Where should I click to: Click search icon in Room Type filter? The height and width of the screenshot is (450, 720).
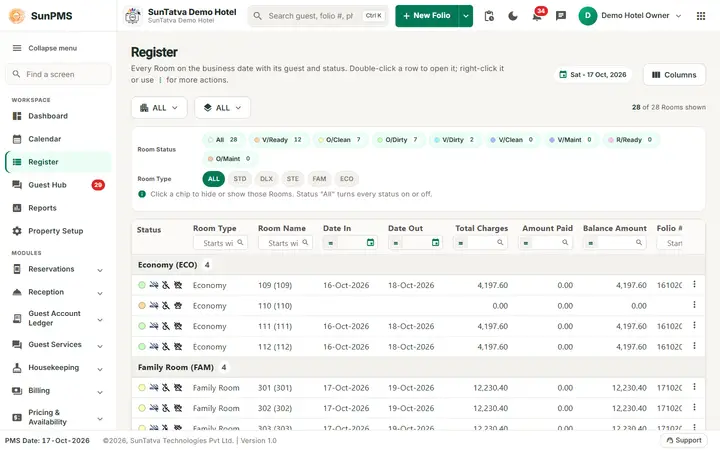[x=240, y=242]
